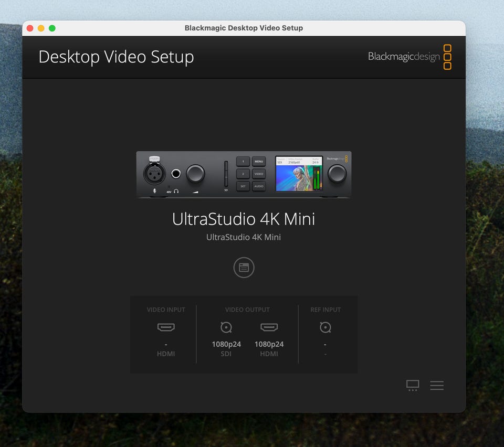Click the device view monitor icon
The height and width of the screenshot is (447, 504).
413,386
